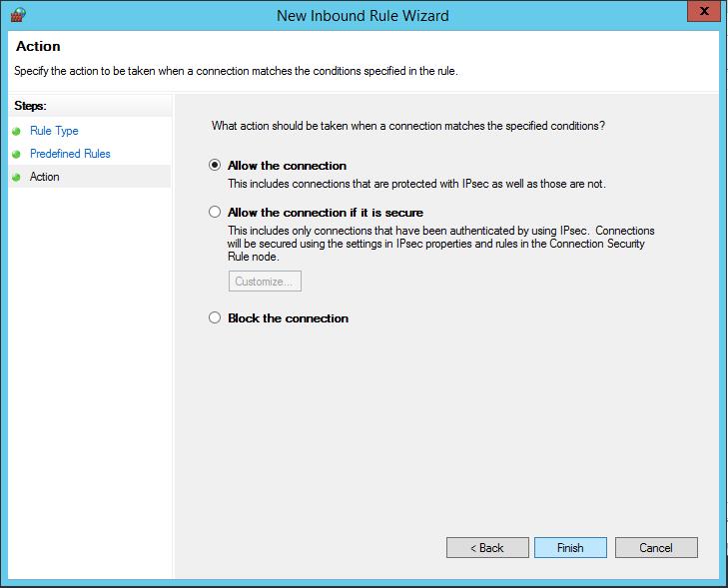Screen dimensions: 728x588
Task: Click the green bullet beside Rule Type
Action: pos(16,131)
